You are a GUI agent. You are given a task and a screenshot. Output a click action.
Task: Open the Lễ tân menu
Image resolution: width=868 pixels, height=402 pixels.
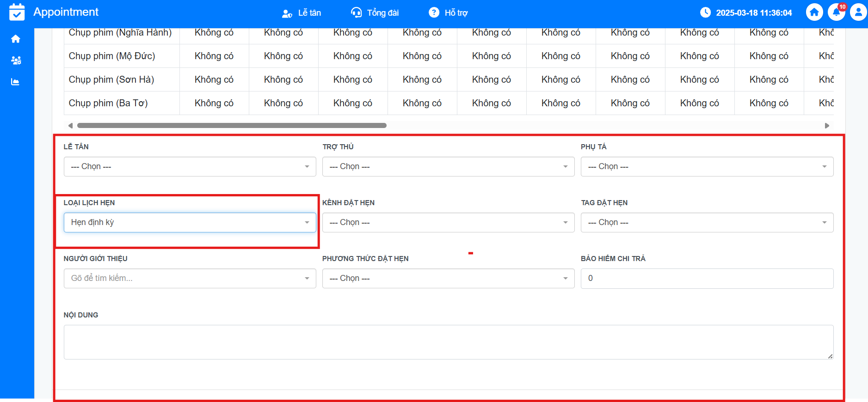point(302,13)
